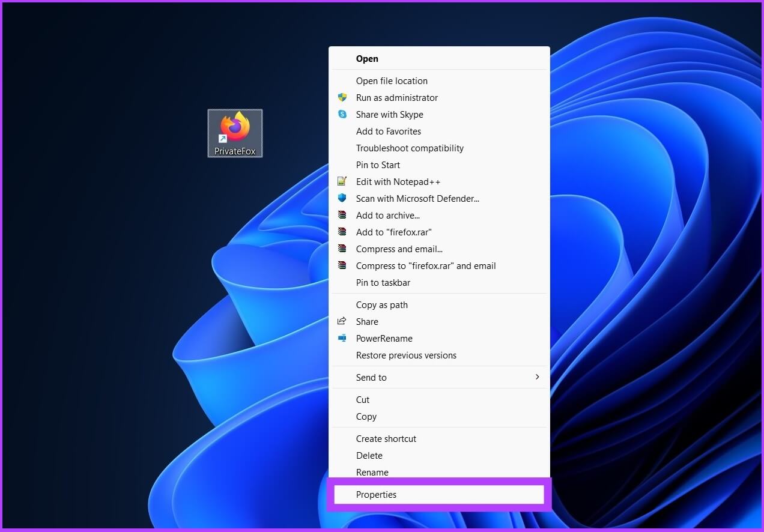The height and width of the screenshot is (532, 764).
Task: Select Delete from the context menu
Action: tap(439, 455)
